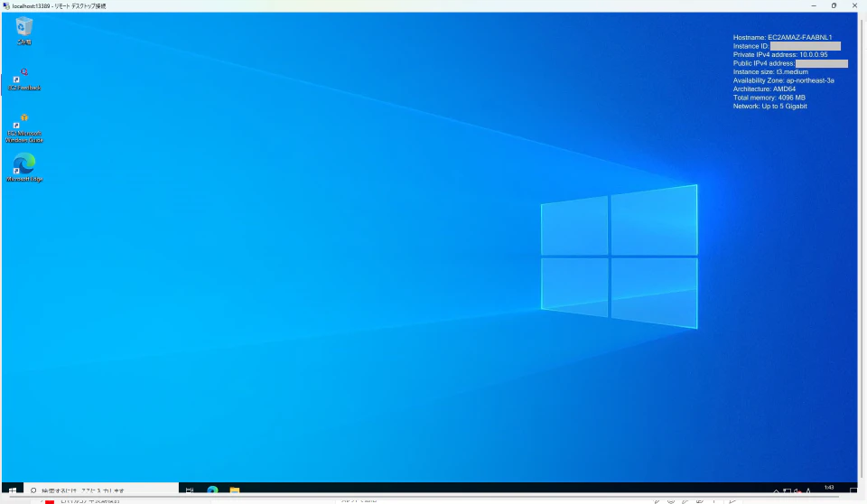Click the Remote Desktop vertical scrollbar
Image resolution: width=867 pixels, height=504 pixels.
pyautogui.click(x=862, y=249)
